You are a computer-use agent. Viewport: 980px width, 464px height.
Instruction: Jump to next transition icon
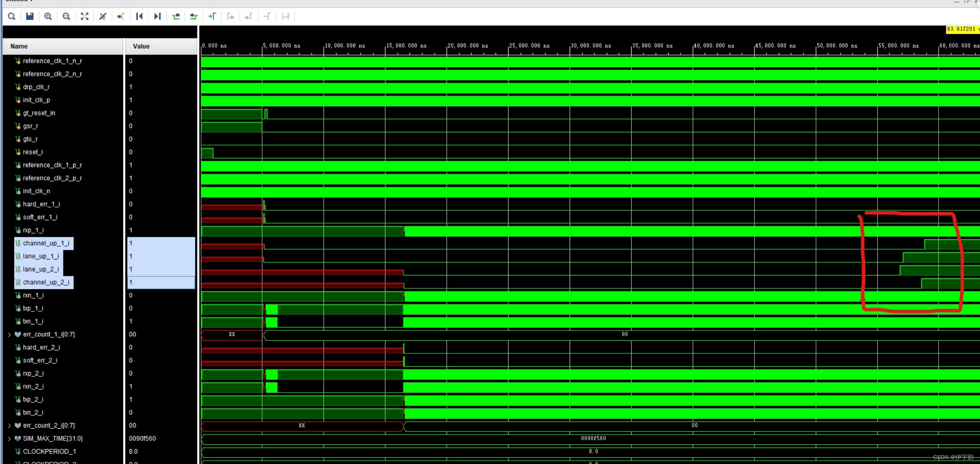(x=194, y=16)
